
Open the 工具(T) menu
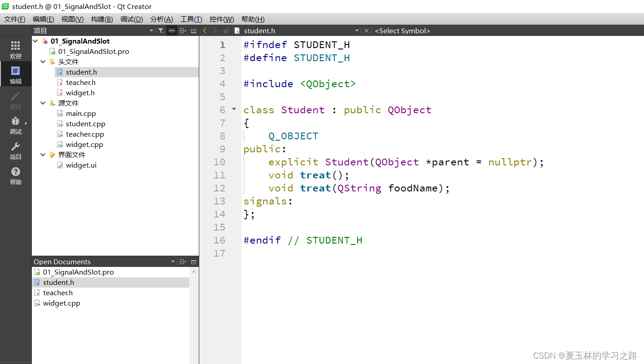(191, 19)
